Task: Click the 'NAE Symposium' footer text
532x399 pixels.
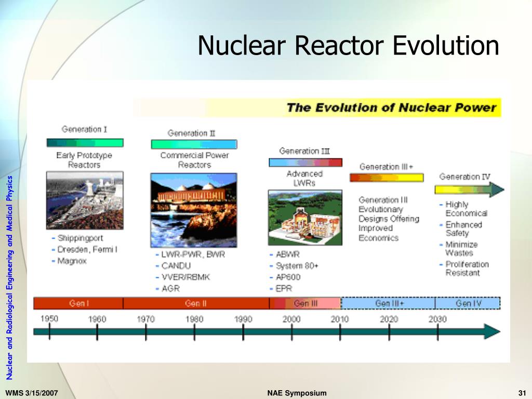Action: click(297, 393)
